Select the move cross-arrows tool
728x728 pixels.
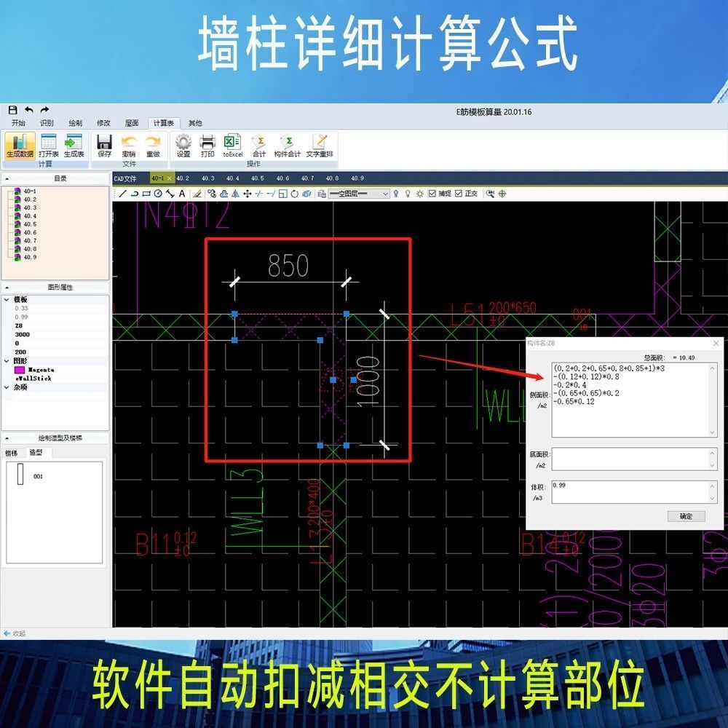click(248, 194)
